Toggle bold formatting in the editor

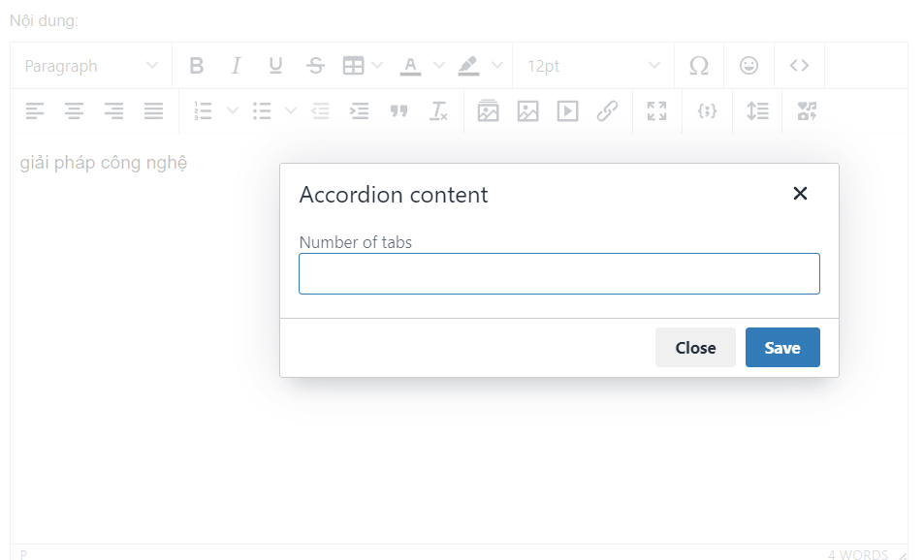[x=197, y=66]
